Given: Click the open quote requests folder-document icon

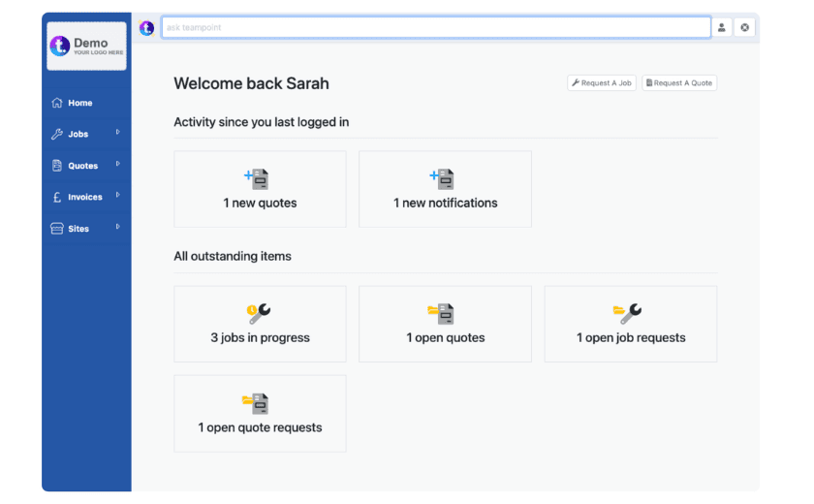Looking at the screenshot, I should coord(256,404).
